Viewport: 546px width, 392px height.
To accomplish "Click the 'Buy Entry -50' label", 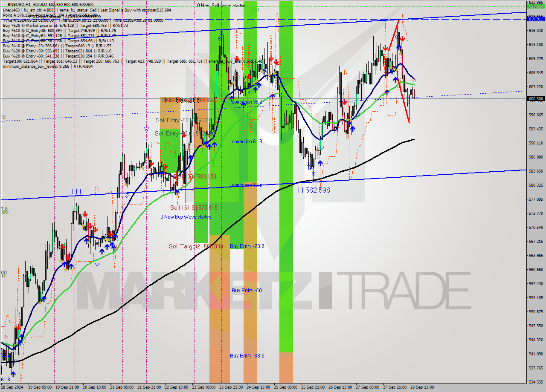I will click(247, 291).
